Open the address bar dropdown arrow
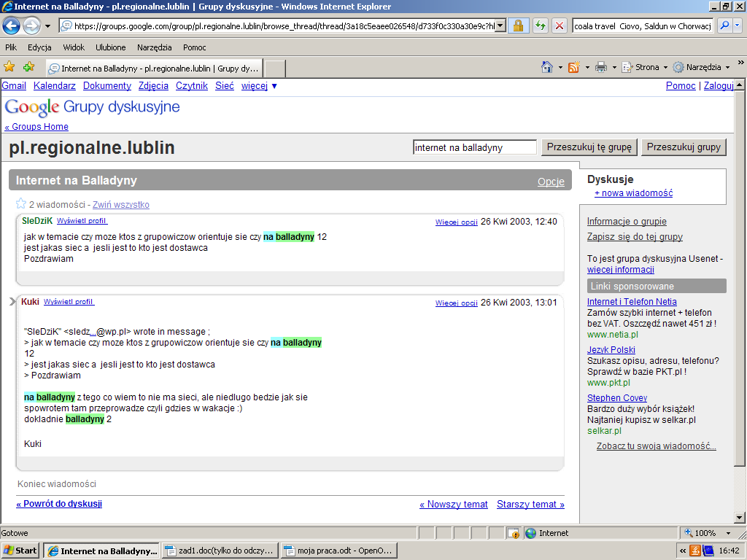The image size is (747, 560). pyautogui.click(x=500, y=26)
